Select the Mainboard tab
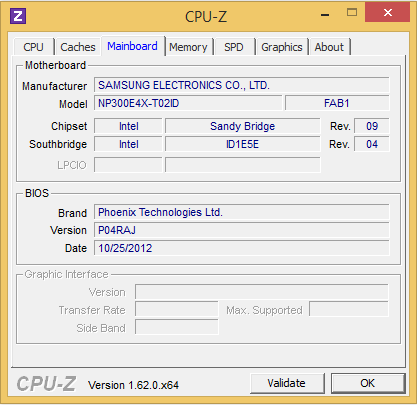 [132, 46]
